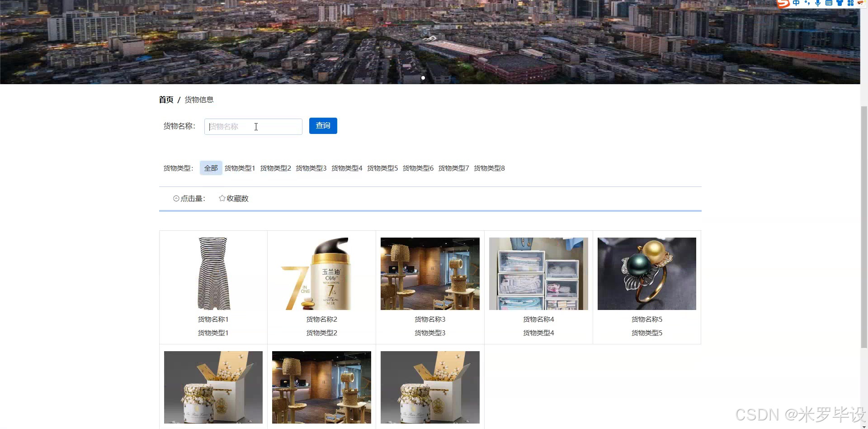Image resolution: width=868 pixels, height=429 pixels.
Task: Focus the 货物名称 search input field
Action: tap(253, 127)
